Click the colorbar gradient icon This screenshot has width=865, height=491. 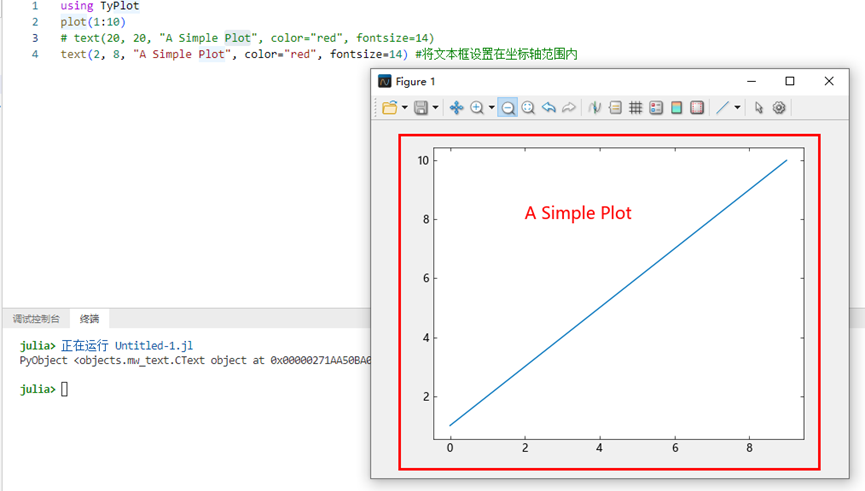pos(676,108)
